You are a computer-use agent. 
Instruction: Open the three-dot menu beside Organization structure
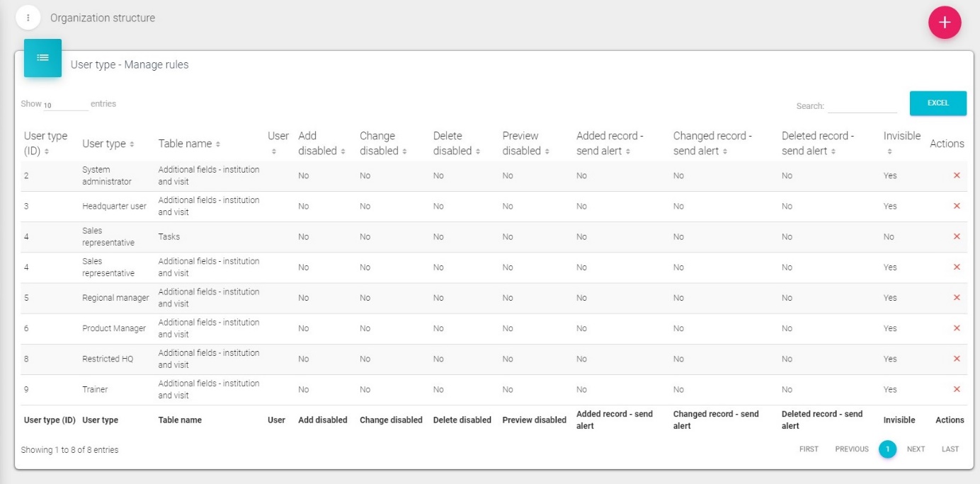[28, 18]
